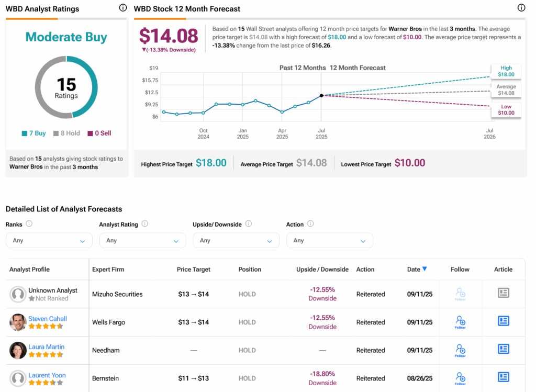Open Laura Martin's profile photo
536x392 pixels.
click(x=18, y=350)
